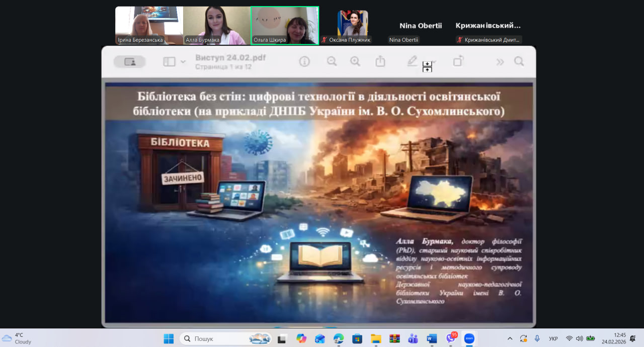Rotate the page using rotate icon

(x=457, y=61)
